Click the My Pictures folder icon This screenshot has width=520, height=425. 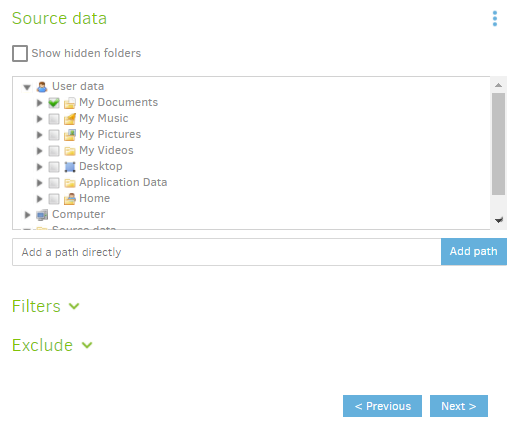70,135
